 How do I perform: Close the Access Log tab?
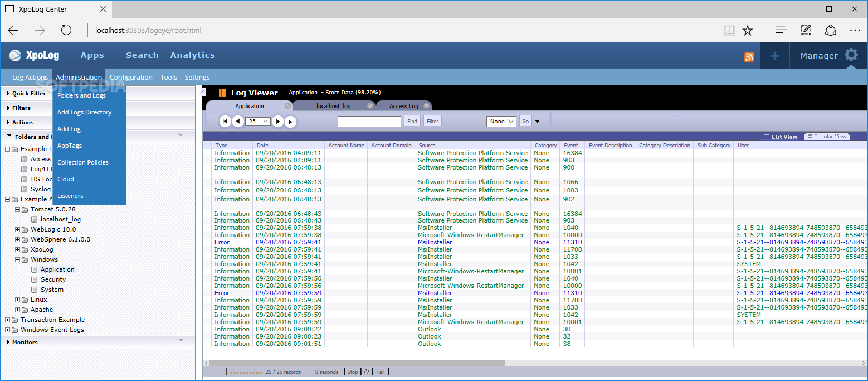(426, 105)
